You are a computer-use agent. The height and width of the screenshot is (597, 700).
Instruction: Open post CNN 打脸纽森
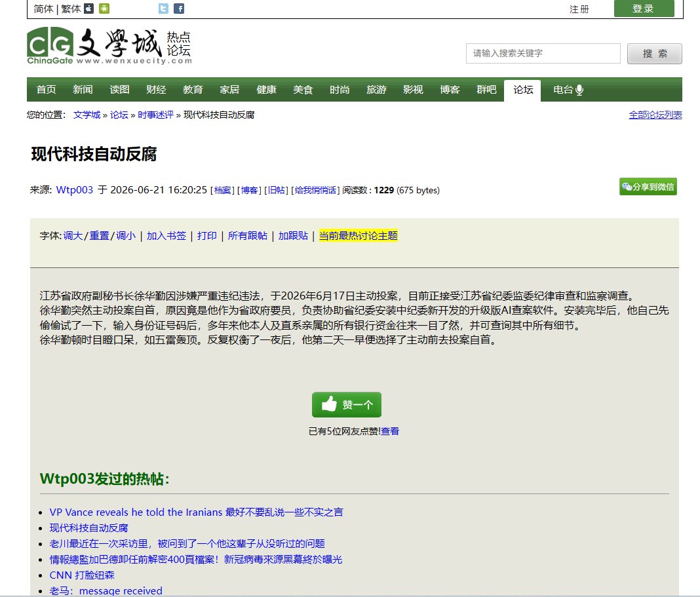click(x=82, y=575)
